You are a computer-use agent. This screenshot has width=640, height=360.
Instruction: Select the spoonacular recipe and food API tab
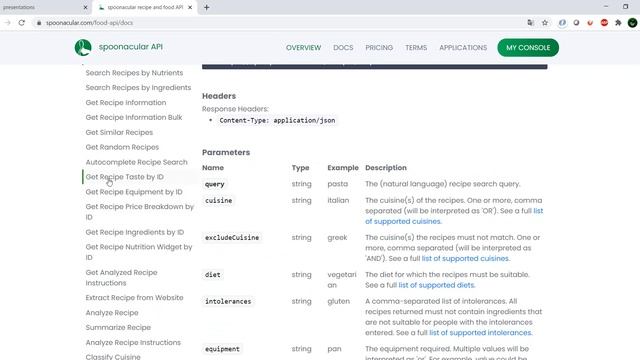pos(145,7)
